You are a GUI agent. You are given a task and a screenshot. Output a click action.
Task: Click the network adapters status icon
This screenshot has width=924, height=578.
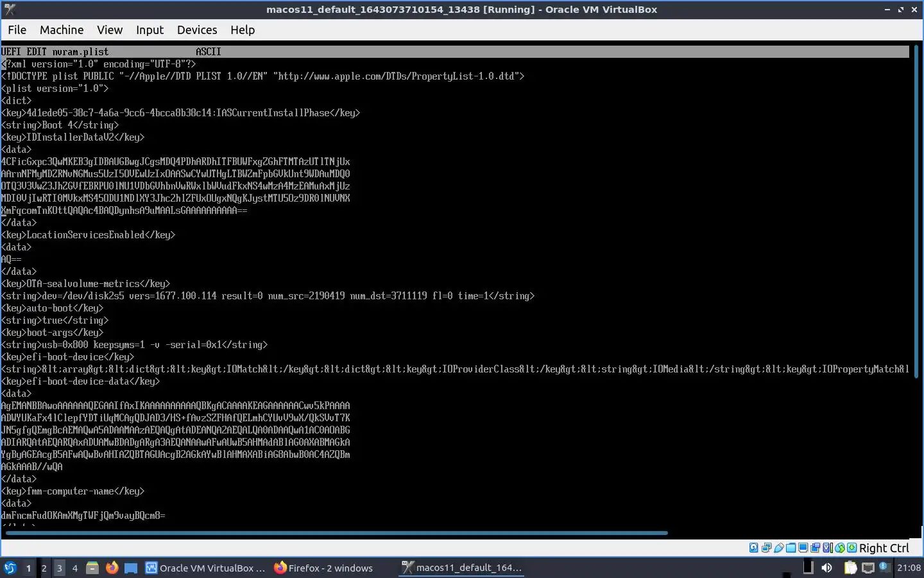(x=766, y=548)
